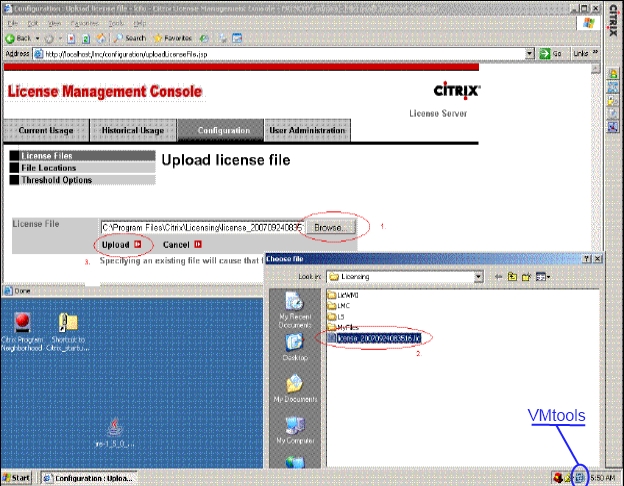Expand the Look in folder dropdown
Viewport: 624px width, 486px height.
click(x=479, y=277)
